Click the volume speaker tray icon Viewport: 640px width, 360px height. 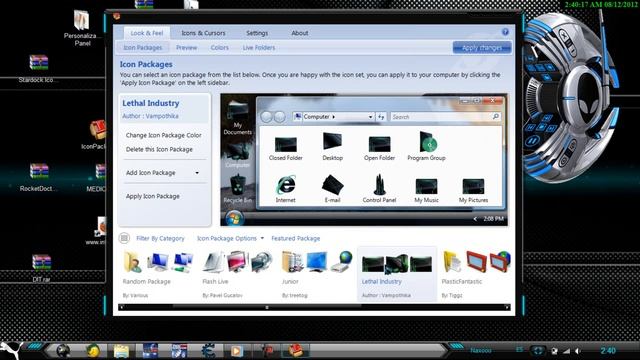[578, 351]
